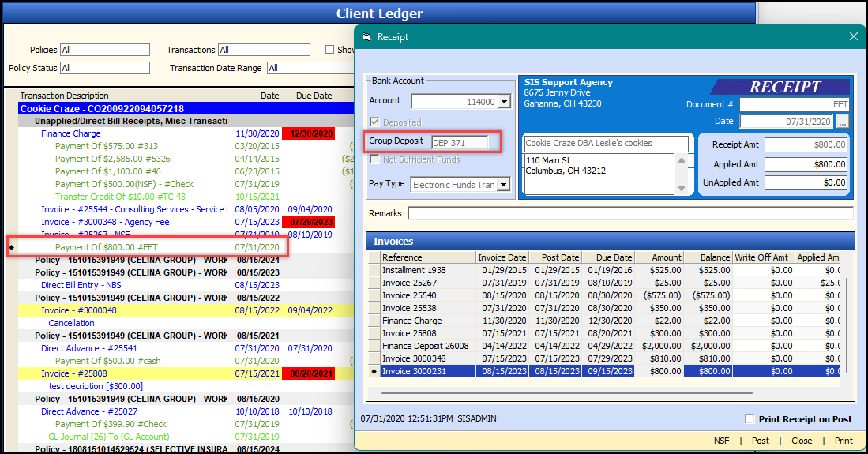Click the Invoices vertical scrollbar
The width and height of the screenshot is (868, 454).
click(847, 325)
